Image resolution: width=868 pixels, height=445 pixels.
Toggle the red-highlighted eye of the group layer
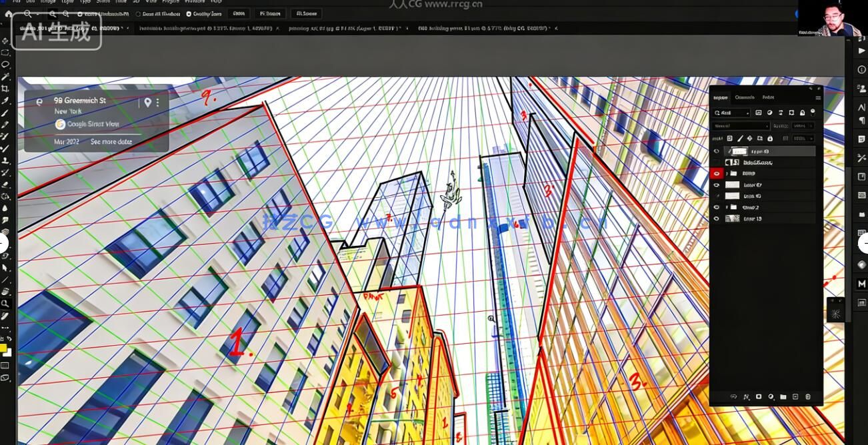[x=717, y=173]
